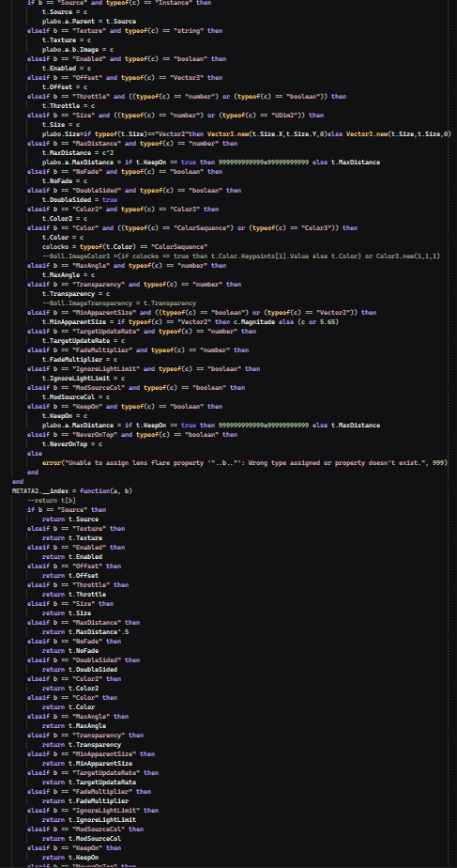Click the 't.ModSourceCol = c' line
The width and height of the screenshot is (457, 868).
coord(76,397)
